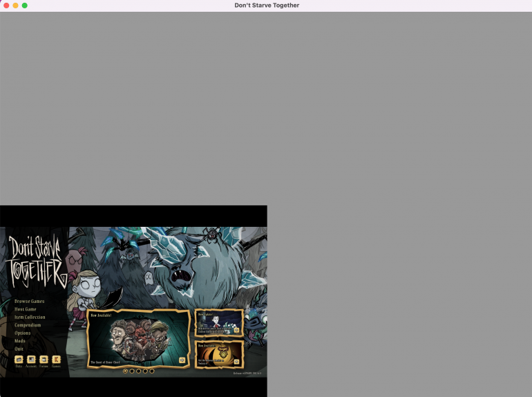Select second carousel page dot
The width and height of the screenshot is (532, 397).
132,371
